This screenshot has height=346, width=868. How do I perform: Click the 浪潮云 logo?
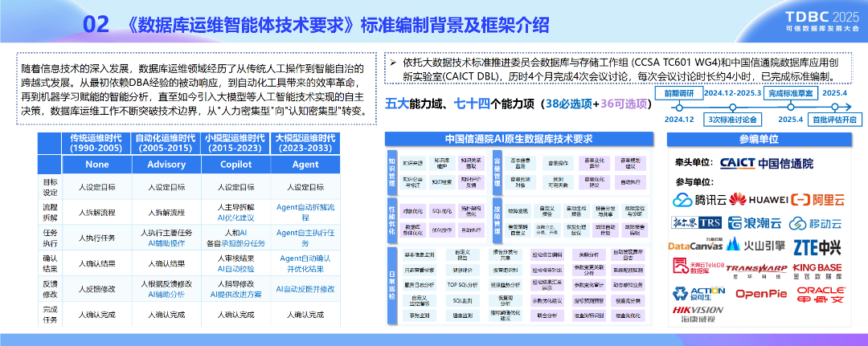pyautogui.click(x=755, y=222)
